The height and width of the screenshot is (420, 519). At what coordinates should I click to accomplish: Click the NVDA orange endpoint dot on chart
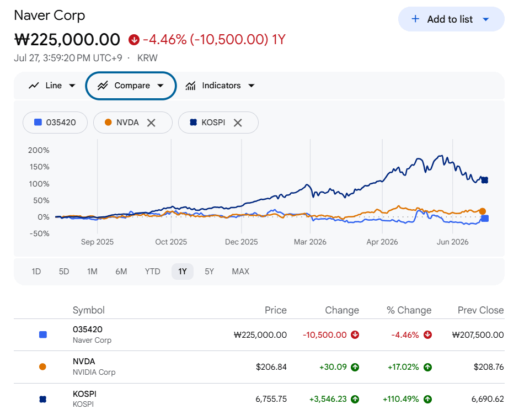(x=482, y=211)
